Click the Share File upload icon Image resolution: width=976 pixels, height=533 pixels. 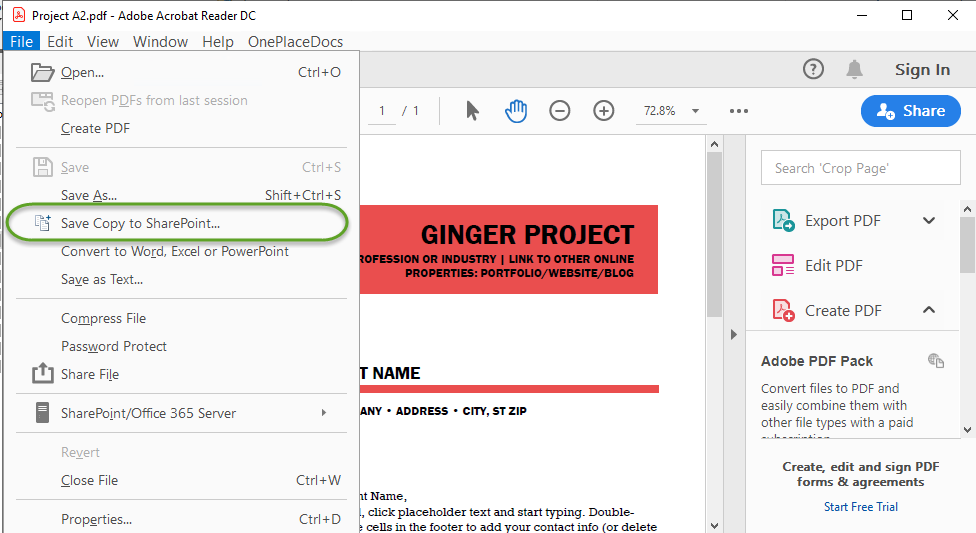point(42,374)
